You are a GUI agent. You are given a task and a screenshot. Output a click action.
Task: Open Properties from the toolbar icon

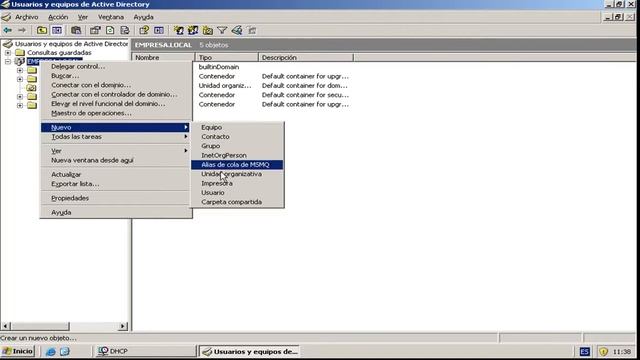(x=95, y=30)
